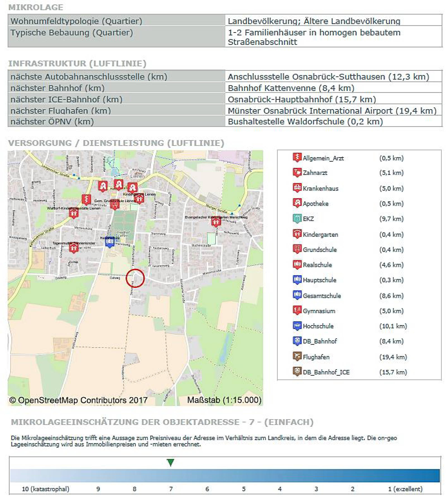
Task: Click the Hochschule legend icon
Action: click(x=297, y=326)
